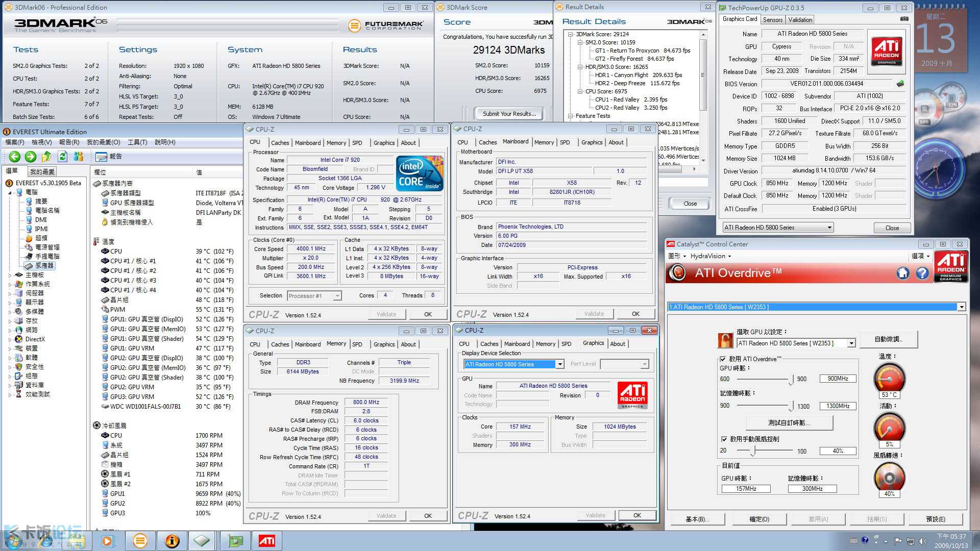Open the GPU-Z icon on the taskbar
The width and height of the screenshot is (980, 551).
[x=235, y=541]
